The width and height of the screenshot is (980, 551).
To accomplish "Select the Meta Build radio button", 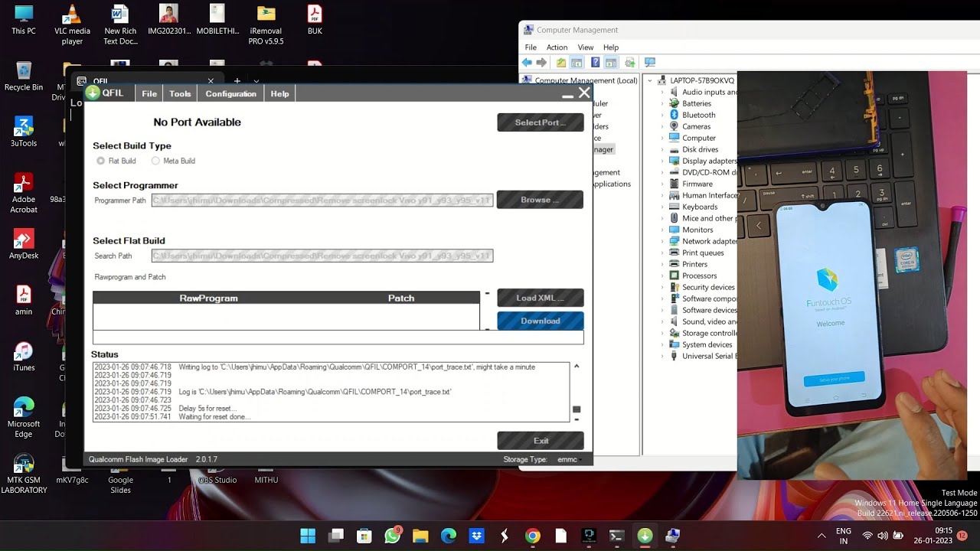I will (x=155, y=161).
